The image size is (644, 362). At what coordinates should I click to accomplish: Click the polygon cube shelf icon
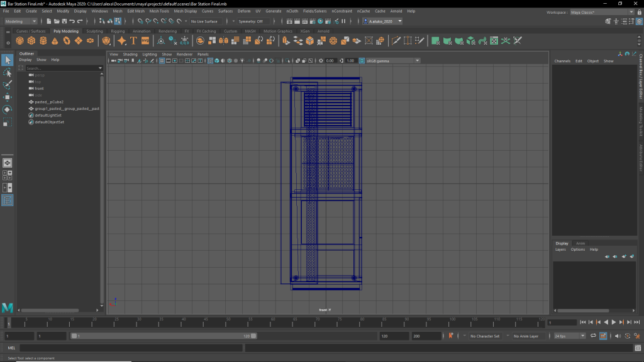tap(31, 41)
